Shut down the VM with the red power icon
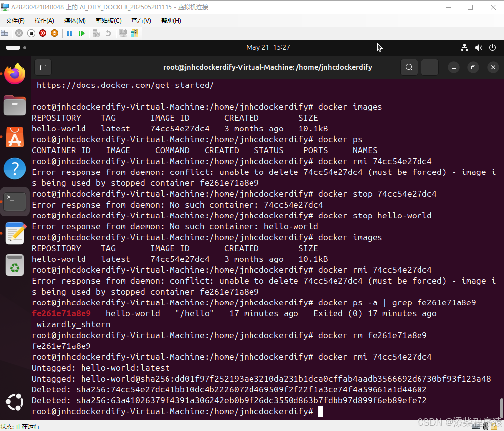504x431 pixels. click(x=43, y=33)
